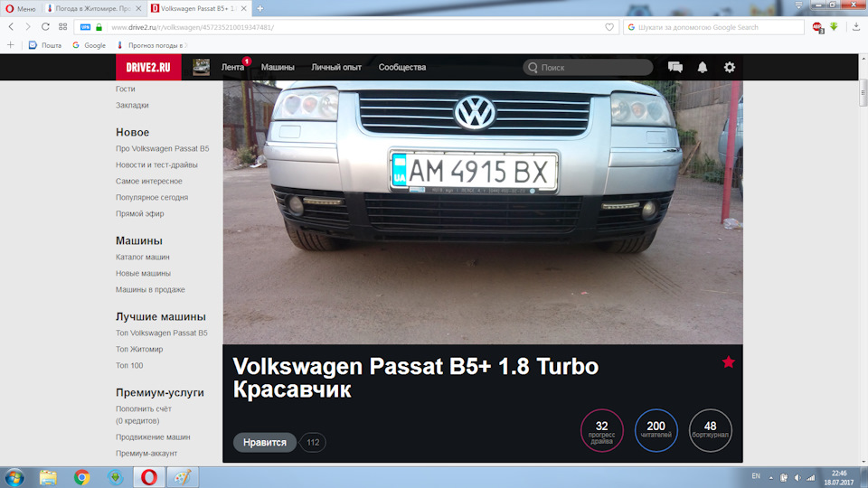Open Популярное сегодня link
Viewport: 868px width, 488px height.
coord(152,197)
